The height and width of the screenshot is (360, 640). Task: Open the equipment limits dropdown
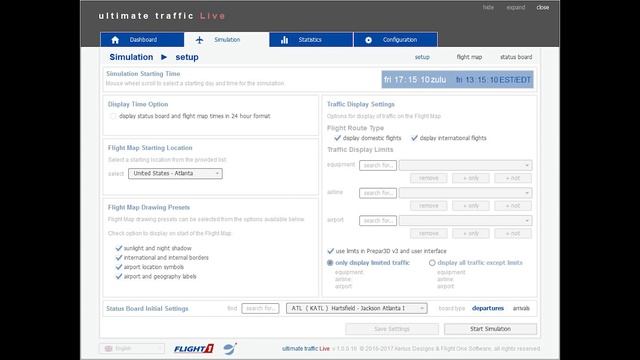(x=465, y=165)
